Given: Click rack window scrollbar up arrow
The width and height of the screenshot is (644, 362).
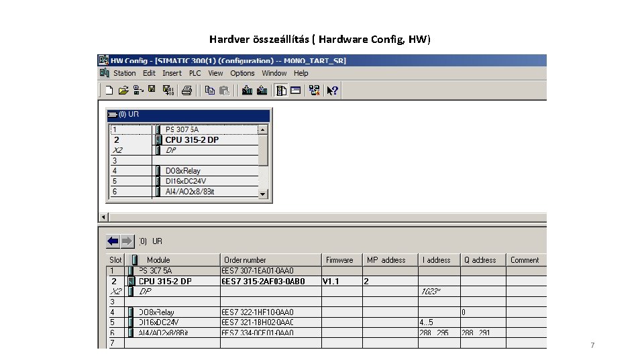Looking at the screenshot, I should click(263, 129).
